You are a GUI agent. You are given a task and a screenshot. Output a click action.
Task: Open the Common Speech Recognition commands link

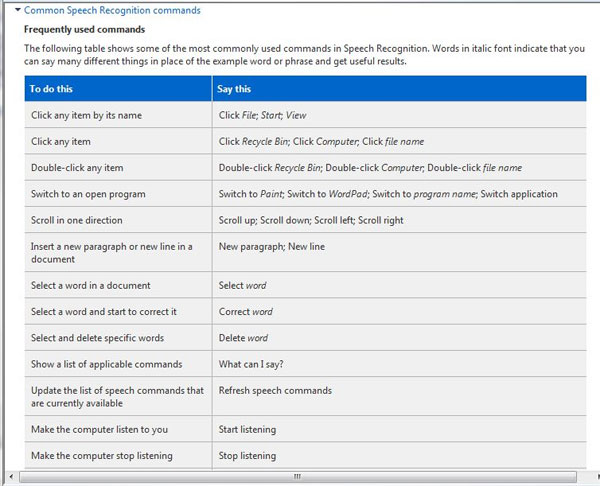click(x=112, y=10)
